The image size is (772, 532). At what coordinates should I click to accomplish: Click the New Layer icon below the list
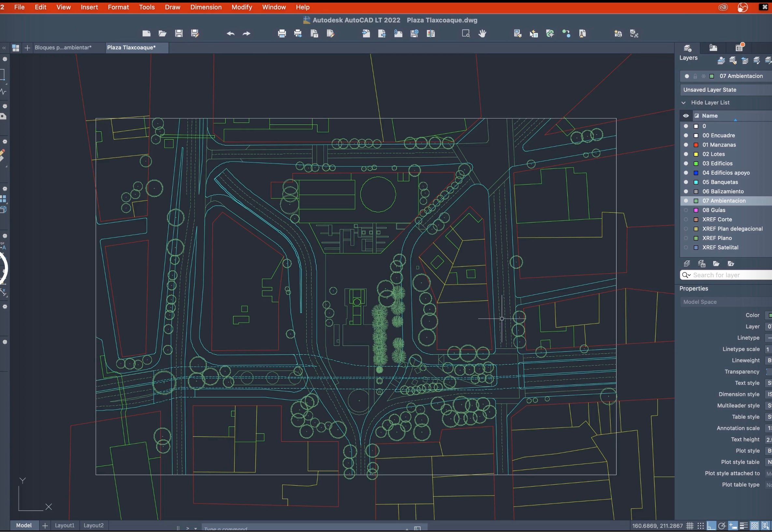[687, 264]
